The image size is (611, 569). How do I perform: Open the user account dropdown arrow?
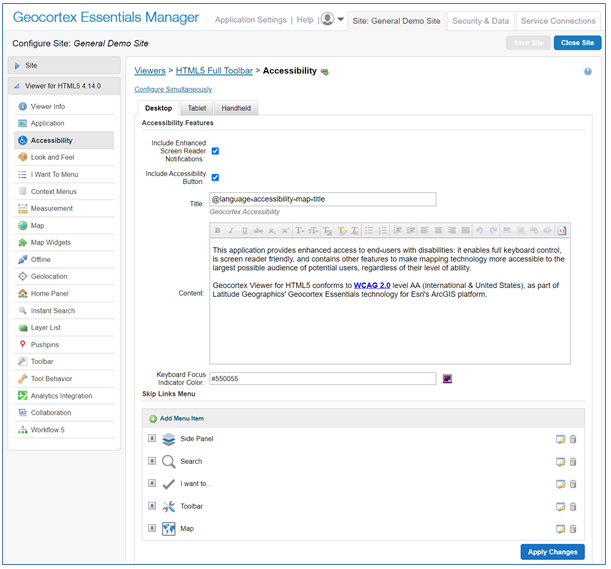[x=341, y=19]
